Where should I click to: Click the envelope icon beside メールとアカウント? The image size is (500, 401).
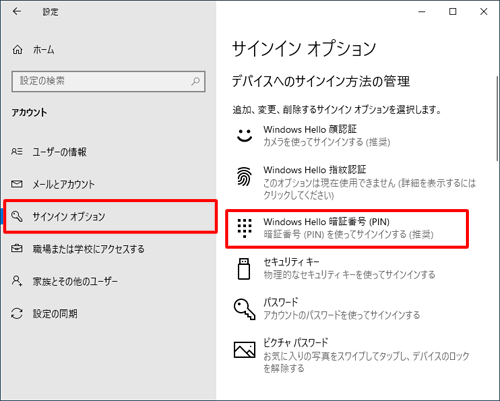tap(17, 184)
